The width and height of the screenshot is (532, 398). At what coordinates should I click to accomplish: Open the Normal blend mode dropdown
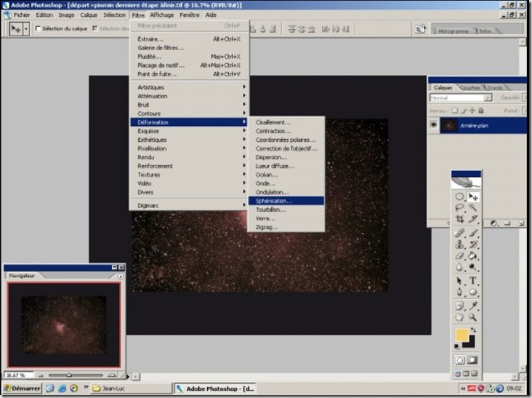click(461, 97)
